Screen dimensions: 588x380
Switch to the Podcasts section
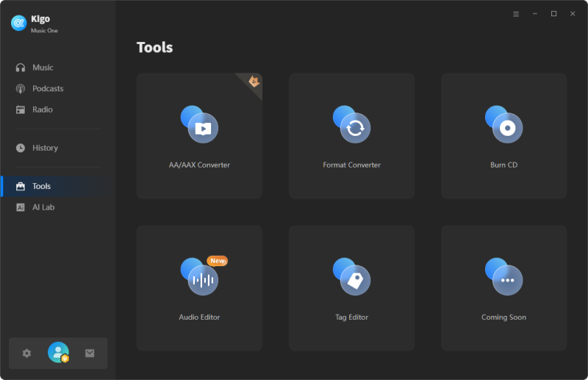click(58, 88)
